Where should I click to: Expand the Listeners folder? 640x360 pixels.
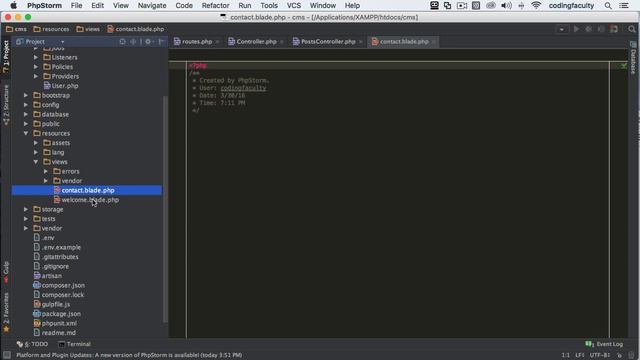point(36,58)
